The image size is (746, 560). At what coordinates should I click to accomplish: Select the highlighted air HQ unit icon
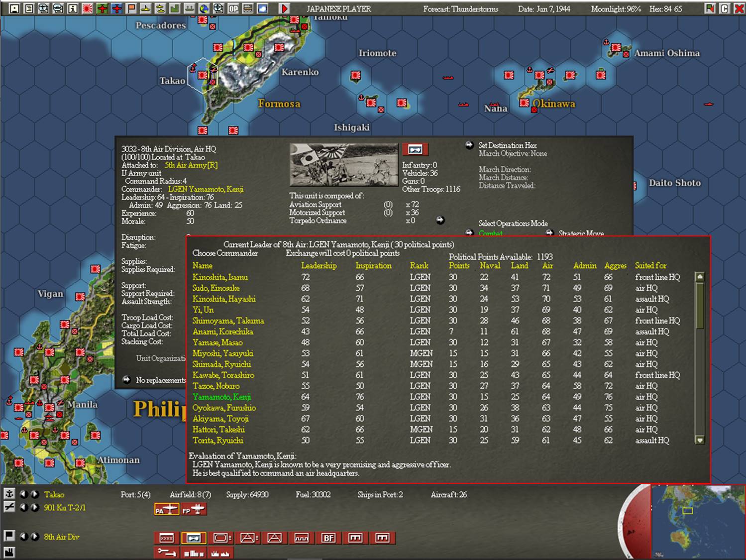pos(194,538)
